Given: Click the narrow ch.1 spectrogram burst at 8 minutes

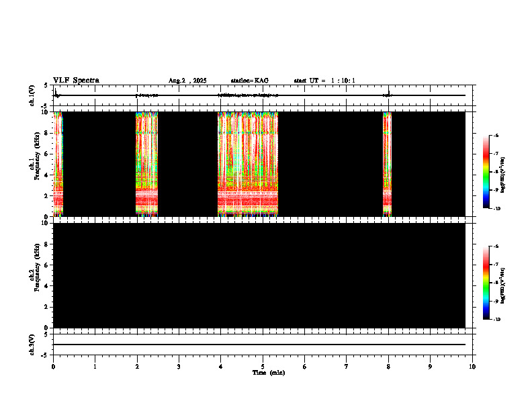Looking at the screenshot, I should [x=387, y=164].
